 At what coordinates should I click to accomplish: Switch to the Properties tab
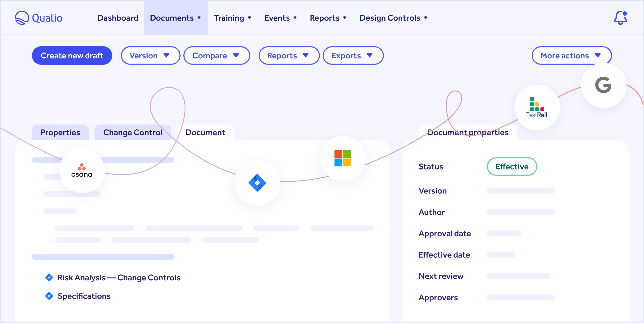[x=60, y=132]
